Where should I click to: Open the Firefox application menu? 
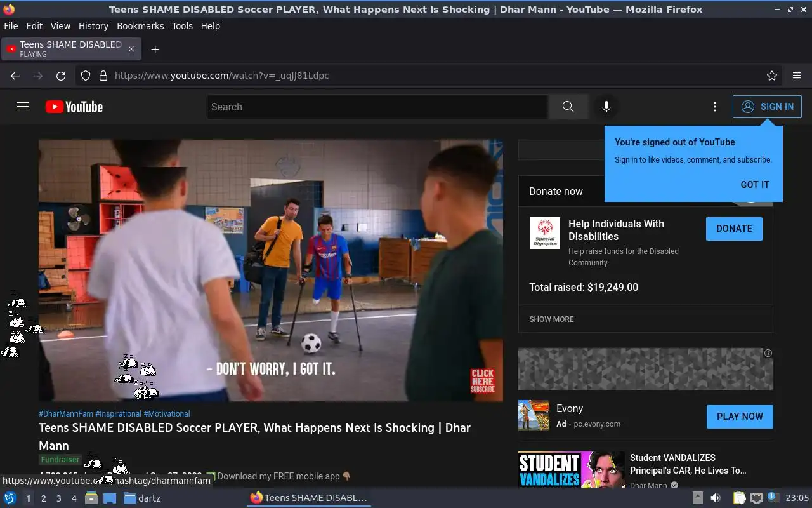[797, 76]
